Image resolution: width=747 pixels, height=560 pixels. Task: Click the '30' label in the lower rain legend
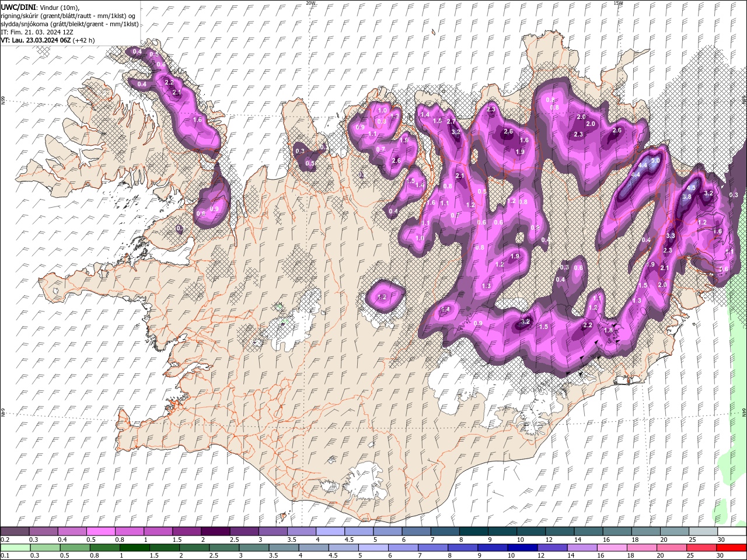pos(719,555)
